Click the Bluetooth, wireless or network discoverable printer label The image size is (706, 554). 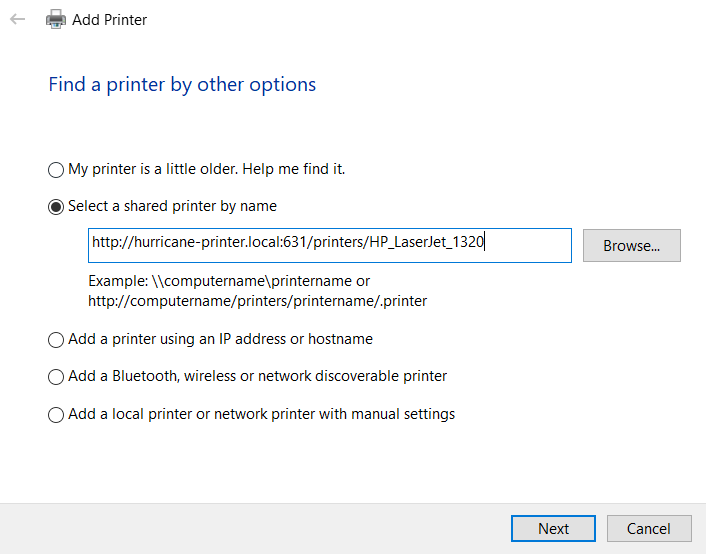coord(257,376)
